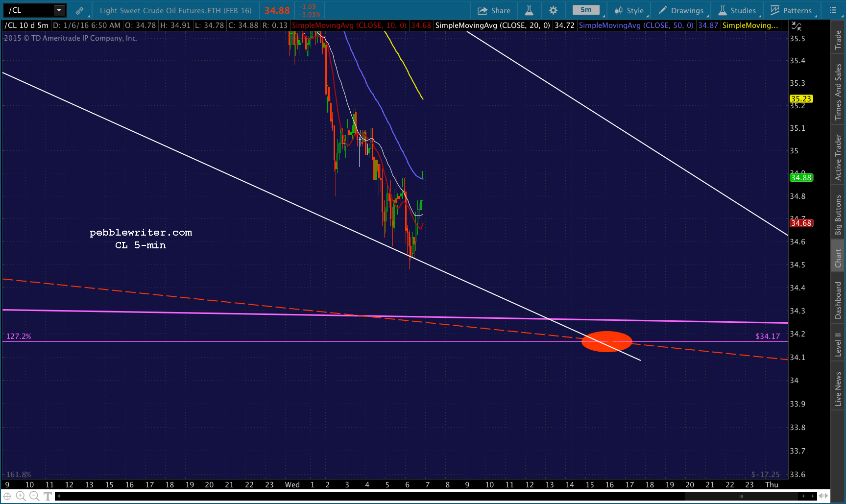Image resolution: width=846 pixels, height=504 pixels.
Task: Click the 35.23 yellow price bubble
Action: [801, 98]
